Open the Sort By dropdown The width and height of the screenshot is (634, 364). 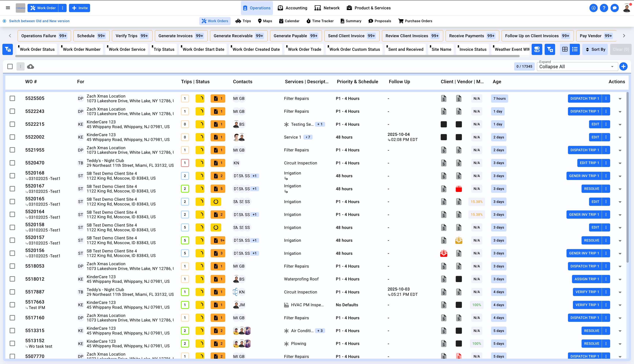(x=595, y=49)
